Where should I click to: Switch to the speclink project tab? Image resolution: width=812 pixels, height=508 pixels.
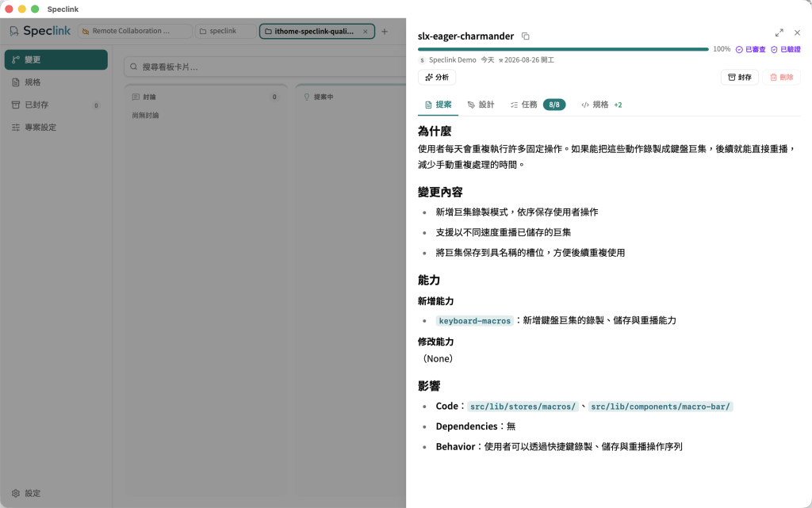(x=225, y=31)
